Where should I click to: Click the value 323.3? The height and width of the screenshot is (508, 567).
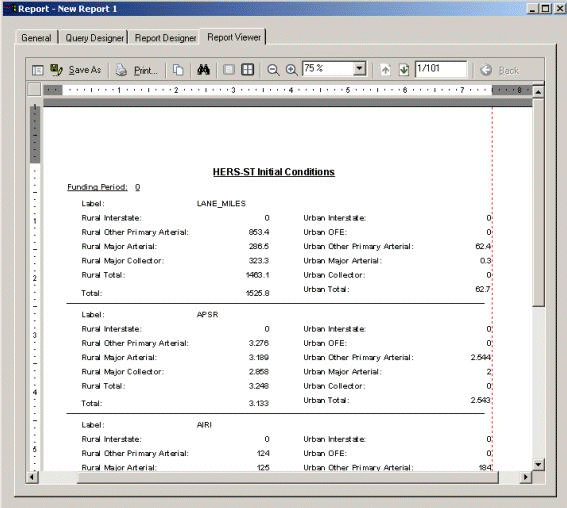(259, 261)
